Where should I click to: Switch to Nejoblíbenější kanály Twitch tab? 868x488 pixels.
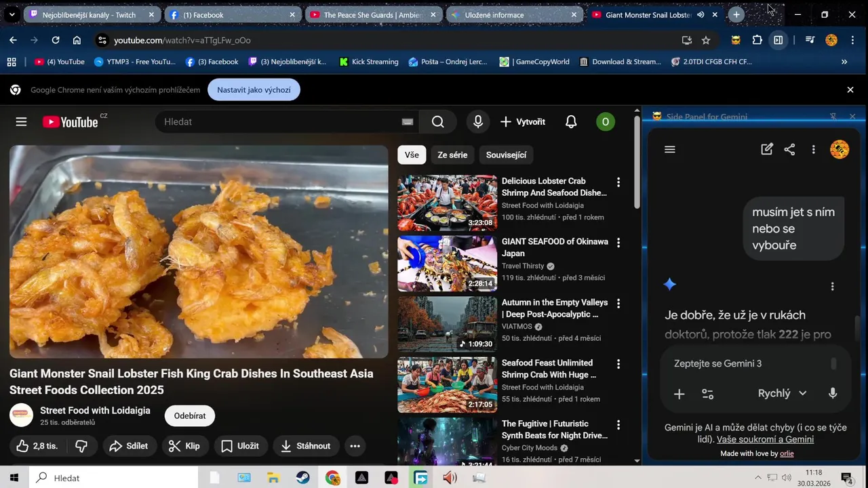[x=92, y=14]
